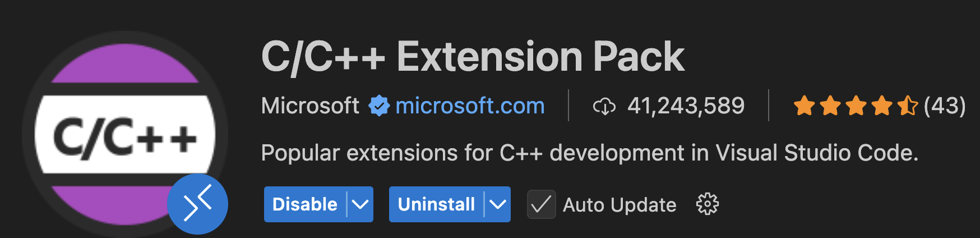Toggle the Auto Update checkbox
This screenshot has width=980, height=238.
point(541,204)
